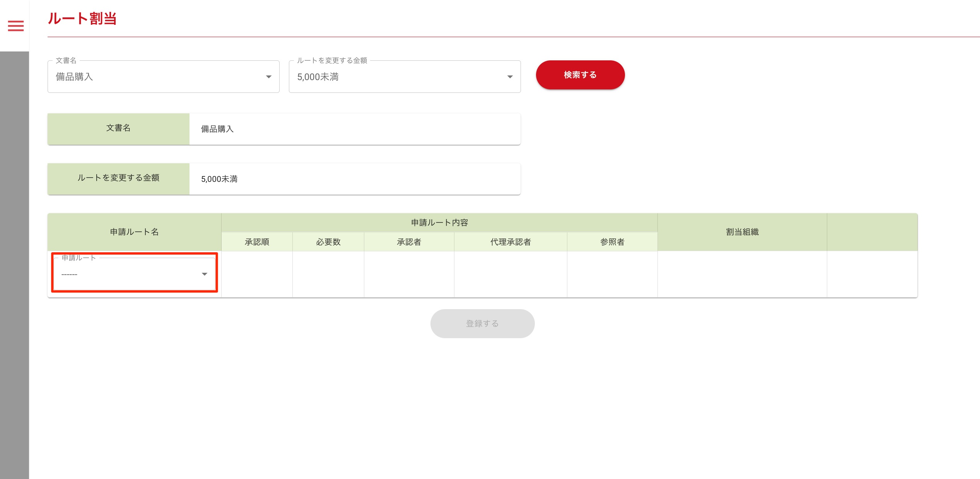Click the 備品購入 selection field
Viewport: 980px width, 479px height.
point(155,77)
